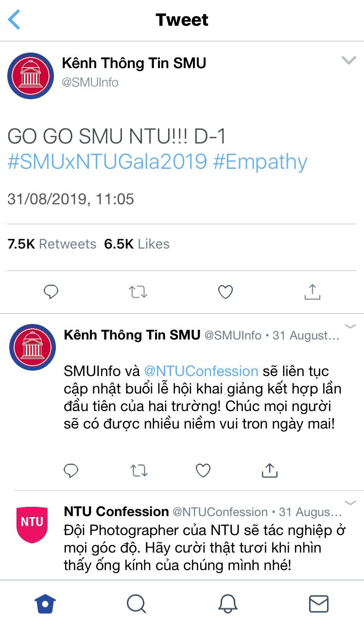Retweet the SMUInfo reply tweet
This screenshot has width=364, height=627.
(x=139, y=470)
